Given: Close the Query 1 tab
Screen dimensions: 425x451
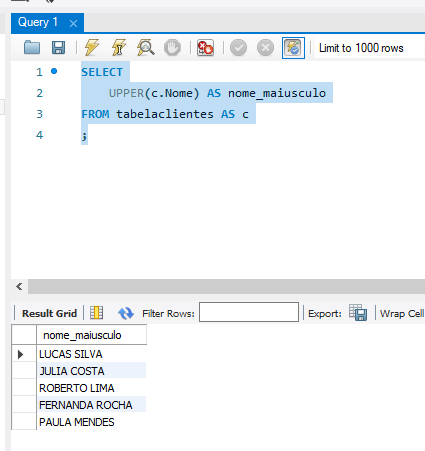Looking at the screenshot, I should [x=73, y=24].
